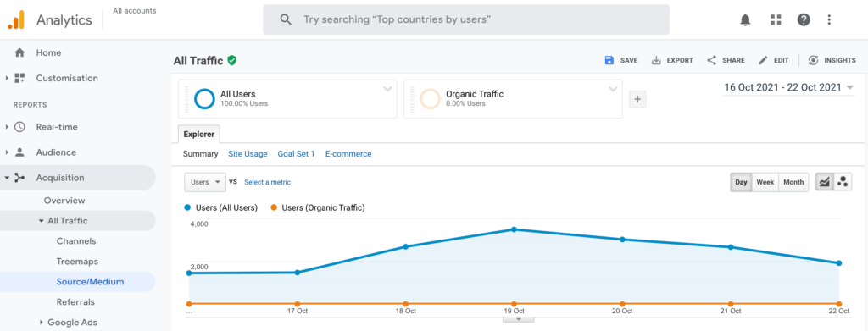This screenshot has height=331, width=868.
Task: Open the three-dot more options menu
Action: (x=829, y=19)
